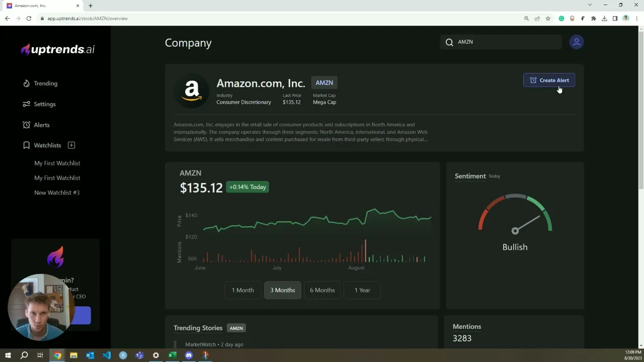
Task: Click the search magnifier icon
Action: tap(449, 42)
